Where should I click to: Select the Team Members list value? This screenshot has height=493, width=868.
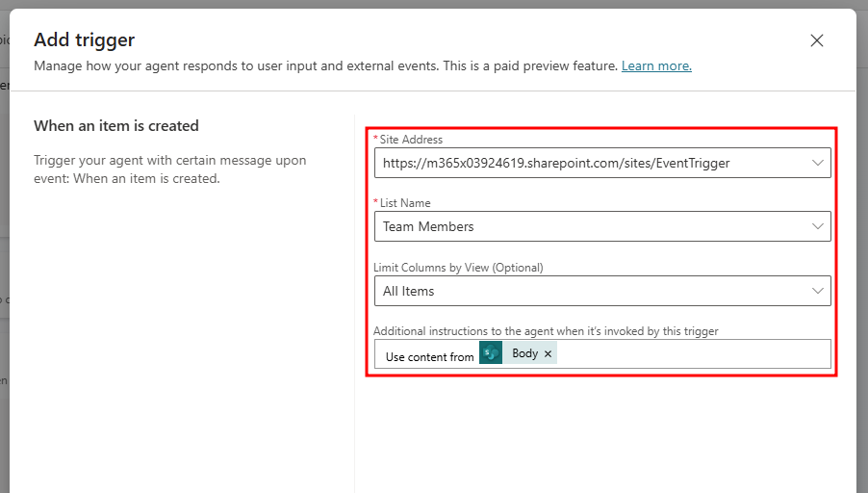[x=428, y=226]
